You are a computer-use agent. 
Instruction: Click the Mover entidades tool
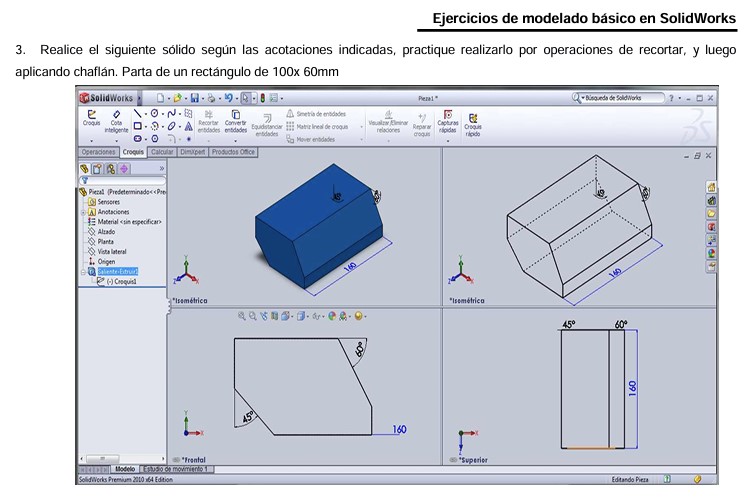click(311, 139)
